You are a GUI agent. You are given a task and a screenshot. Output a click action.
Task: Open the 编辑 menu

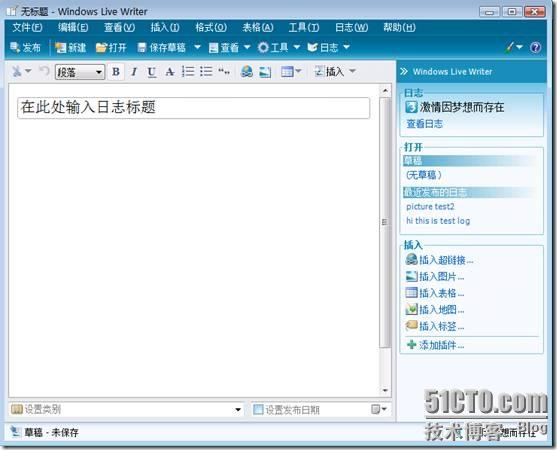tap(73, 27)
